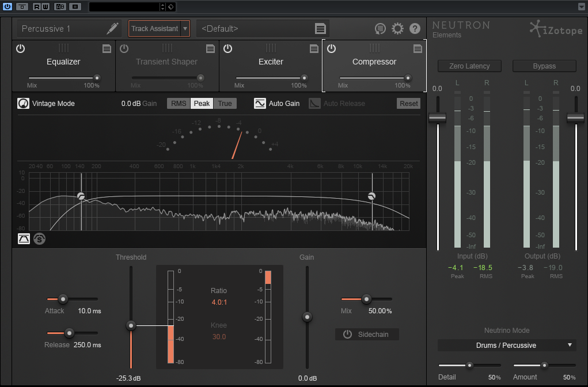Toggle Compressor module power

pyautogui.click(x=331, y=48)
